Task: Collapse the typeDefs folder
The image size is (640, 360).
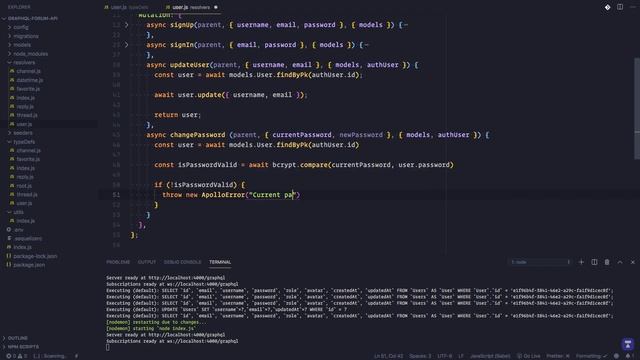Action: [24, 142]
